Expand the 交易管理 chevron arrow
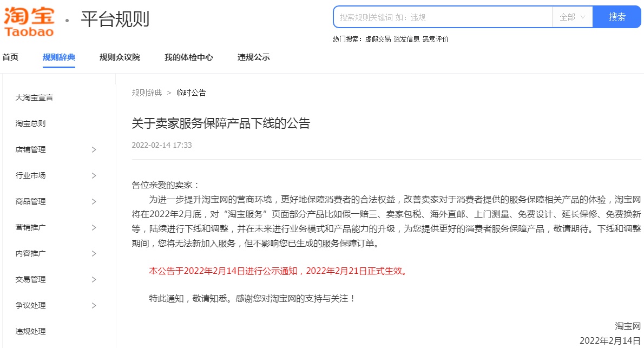 [x=94, y=279]
